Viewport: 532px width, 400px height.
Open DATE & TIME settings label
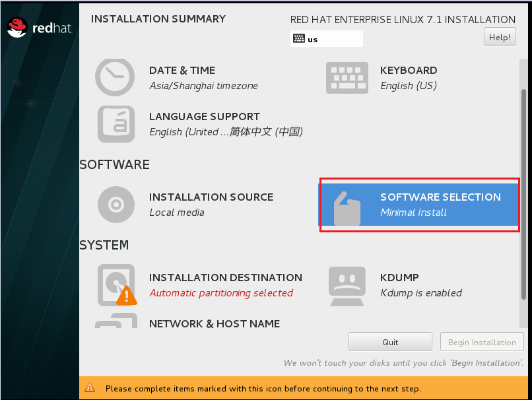pyautogui.click(x=182, y=70)
